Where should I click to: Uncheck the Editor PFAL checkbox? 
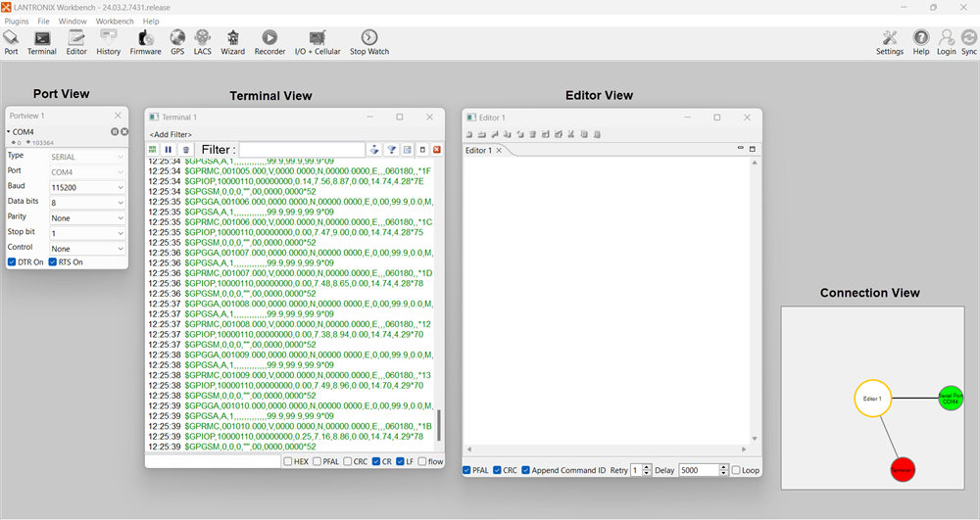[466, 470]
